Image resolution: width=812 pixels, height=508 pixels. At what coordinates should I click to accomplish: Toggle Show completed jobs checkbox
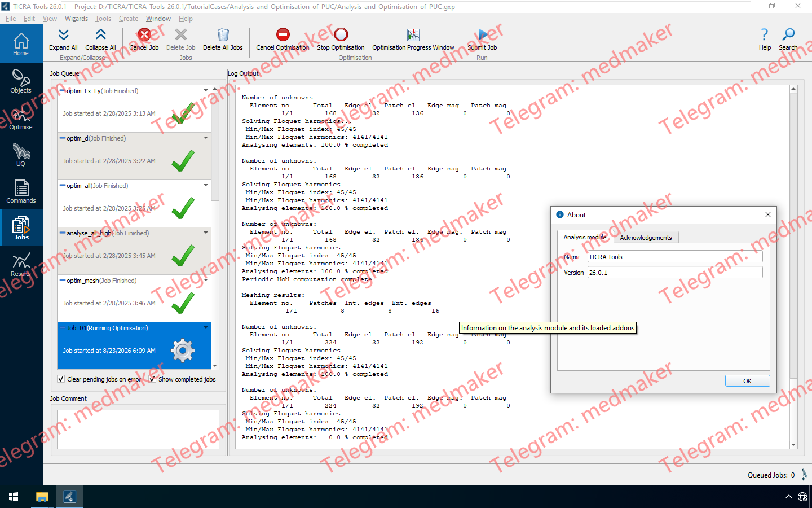coord(152,379)
